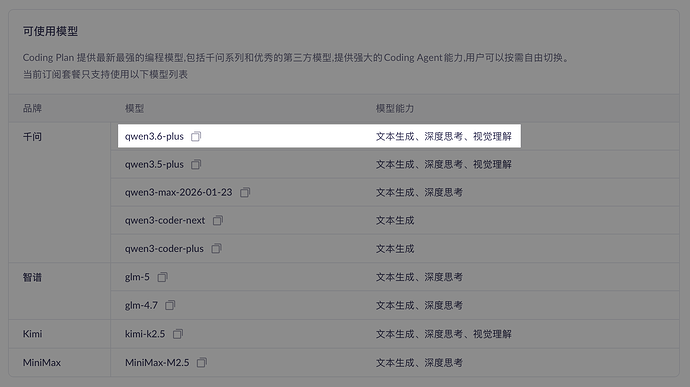The height and width of the screenshot is (387, 690).
Task: Copy the glm-5 model name
Action: [162, 277]
